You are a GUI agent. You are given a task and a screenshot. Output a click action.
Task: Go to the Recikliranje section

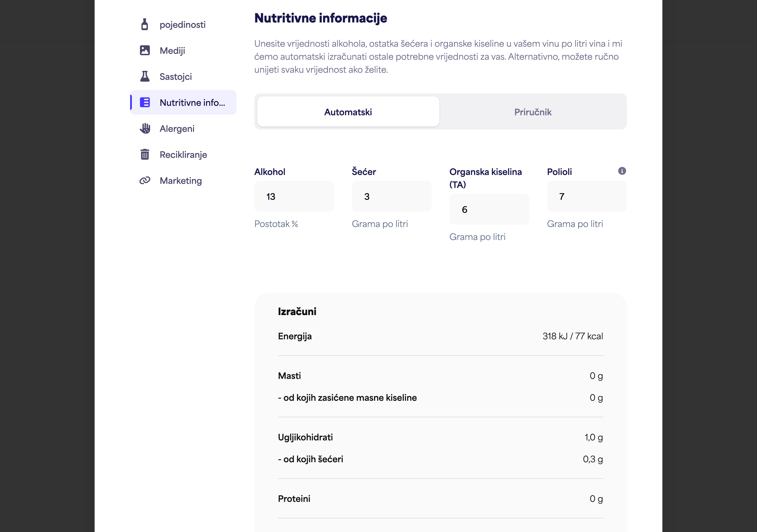183,155
